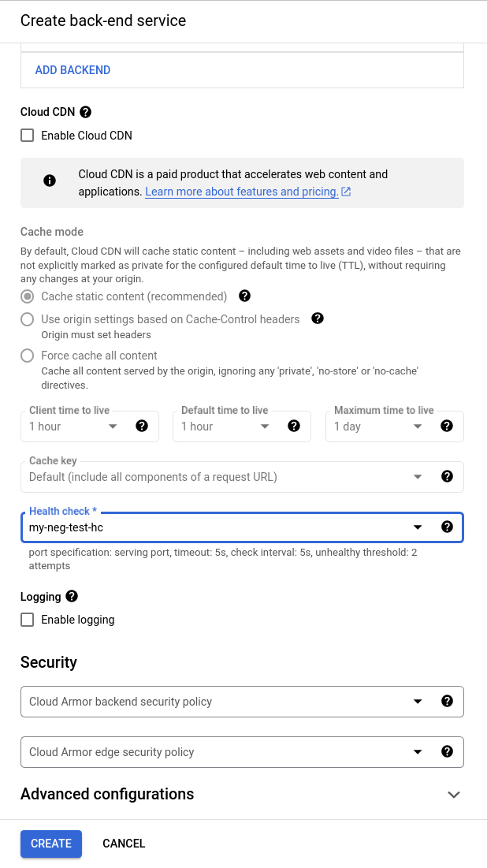
Task: Follow the Cloud CDN pricing link
Action: (243, 191)
